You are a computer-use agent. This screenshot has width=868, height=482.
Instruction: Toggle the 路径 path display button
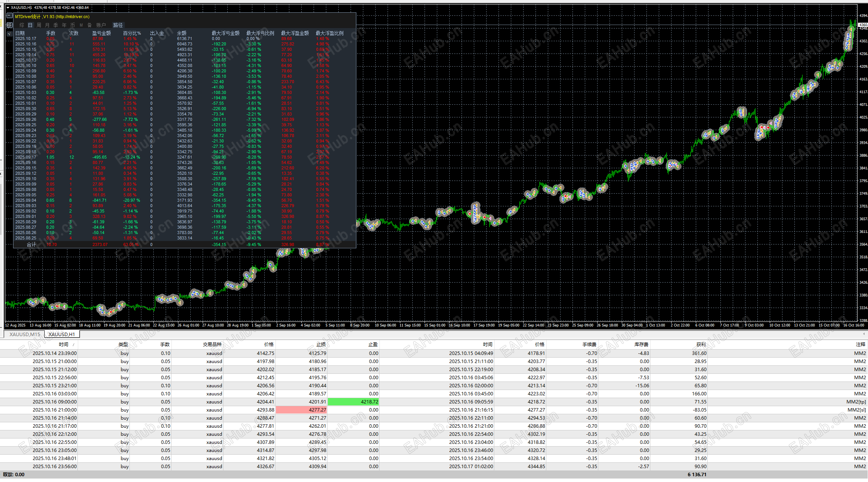[118, 25]
